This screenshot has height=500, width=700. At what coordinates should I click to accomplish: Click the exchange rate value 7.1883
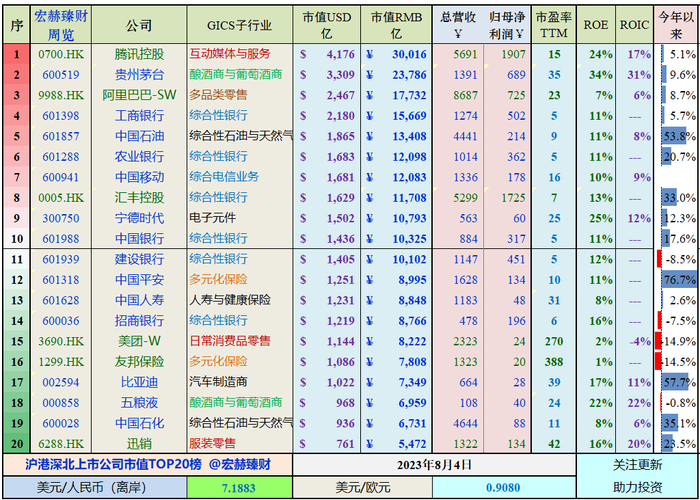pos(239,488)
